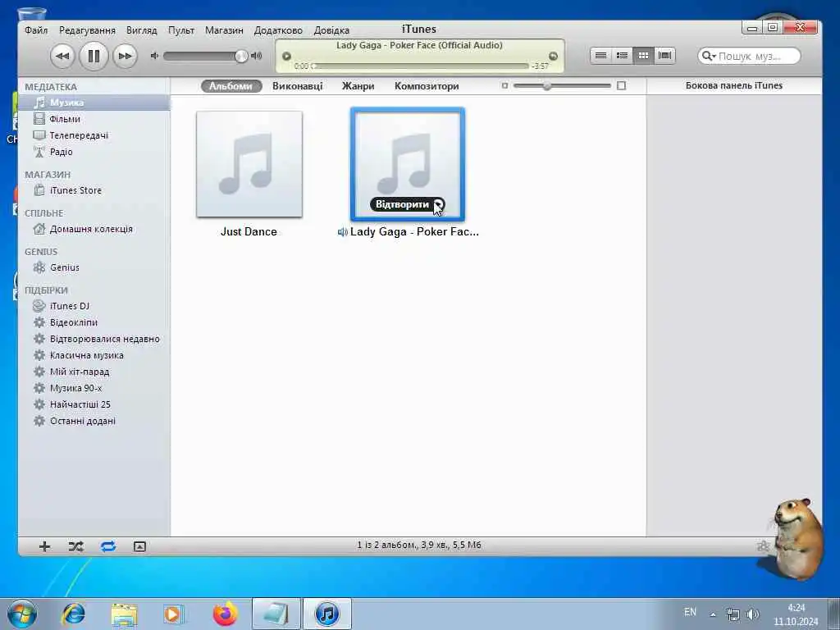Viewport: 840px width, 630px height.
Task: Open the Файл menu
Action: [36, 30]
